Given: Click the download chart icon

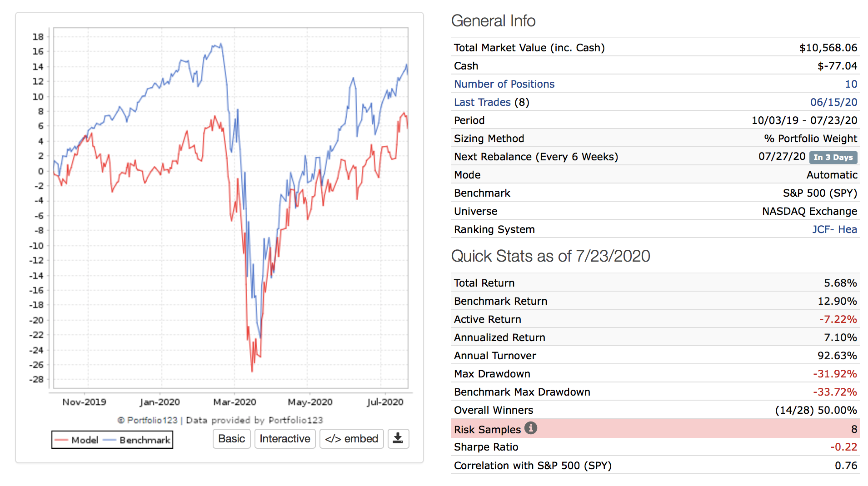Looking at the screenshot, I should 398,439.
